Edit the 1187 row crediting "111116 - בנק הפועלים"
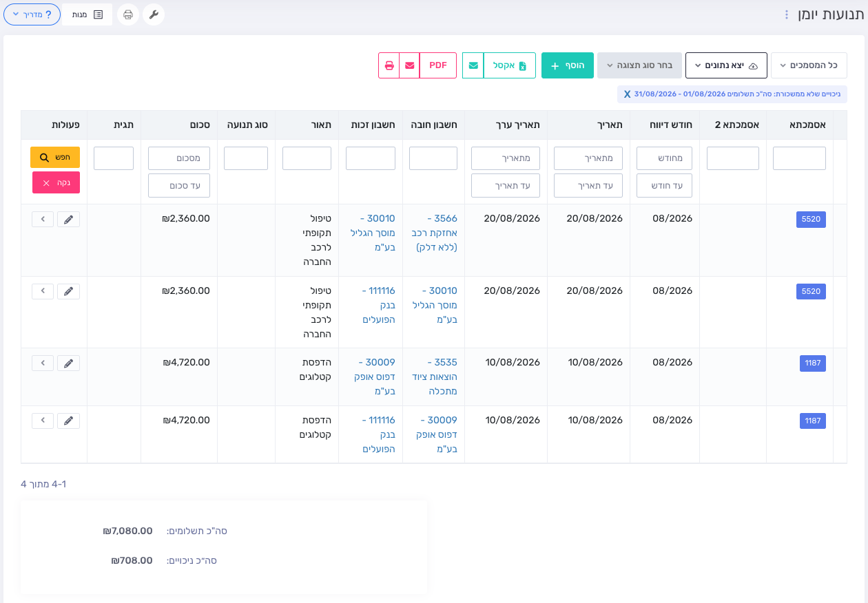 [x=68, y=421]
